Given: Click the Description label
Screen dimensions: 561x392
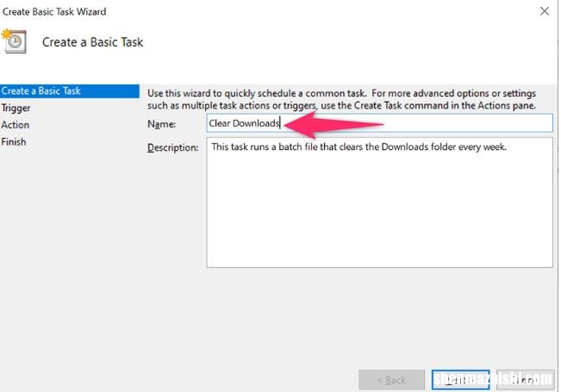Looking at the screenshot, I should click(x=173, y=148).
